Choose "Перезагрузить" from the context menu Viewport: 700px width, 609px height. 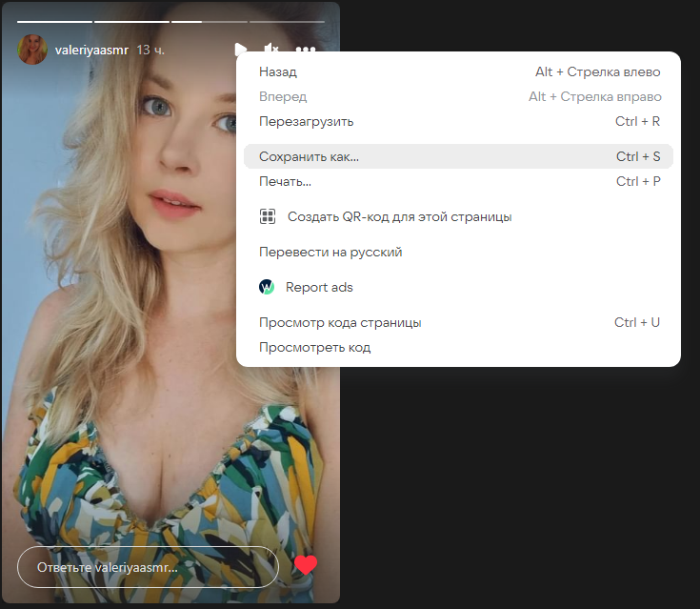point(458,121)
